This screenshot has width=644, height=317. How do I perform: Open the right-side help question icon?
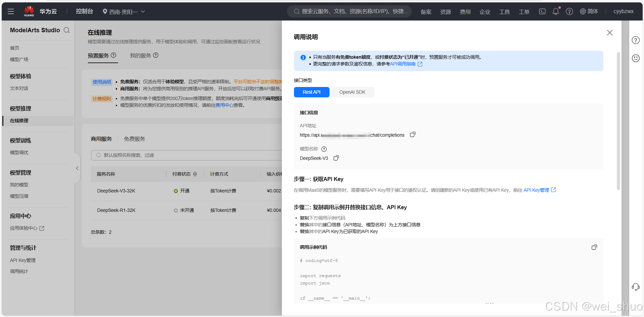(636, 40)
